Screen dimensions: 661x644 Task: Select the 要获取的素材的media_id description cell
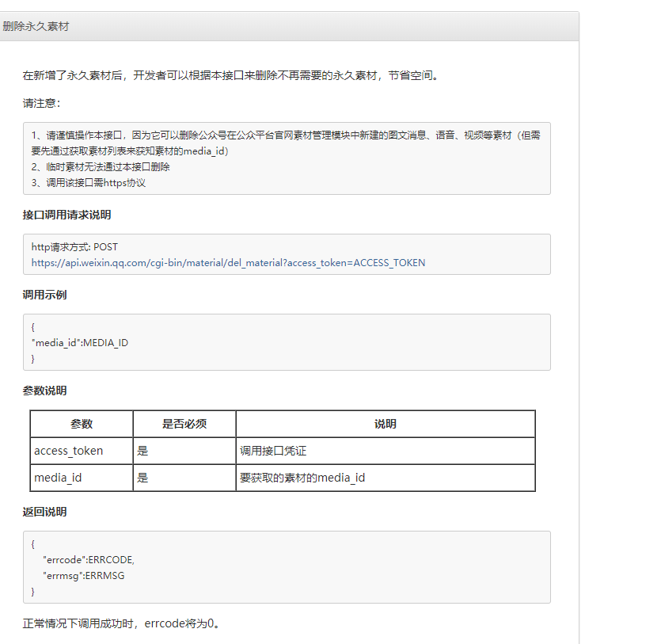386,478
